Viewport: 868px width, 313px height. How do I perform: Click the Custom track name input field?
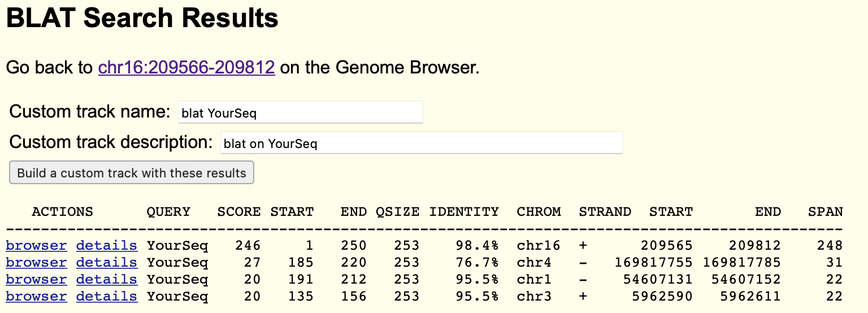pos(301,112)
